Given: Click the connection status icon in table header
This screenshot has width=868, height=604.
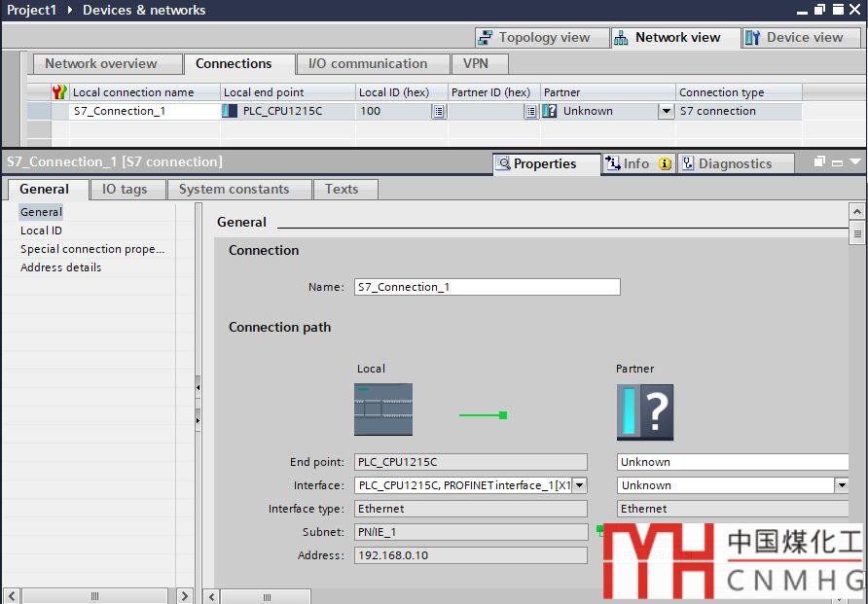Looking at the screenshot, I should [x=59, y=92].
